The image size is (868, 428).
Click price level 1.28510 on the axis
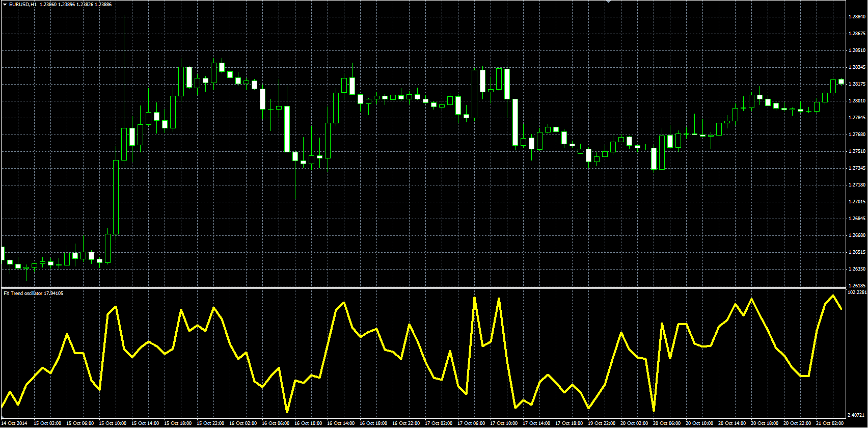857,50
